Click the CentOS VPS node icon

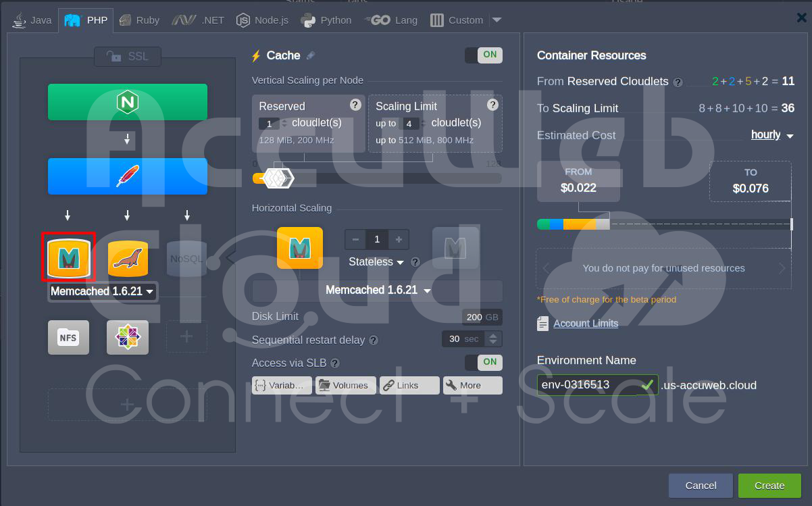127,336
